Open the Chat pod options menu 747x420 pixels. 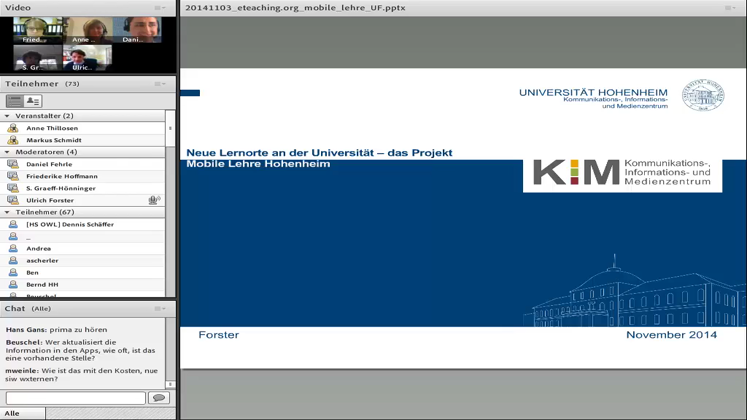(160, 309)
